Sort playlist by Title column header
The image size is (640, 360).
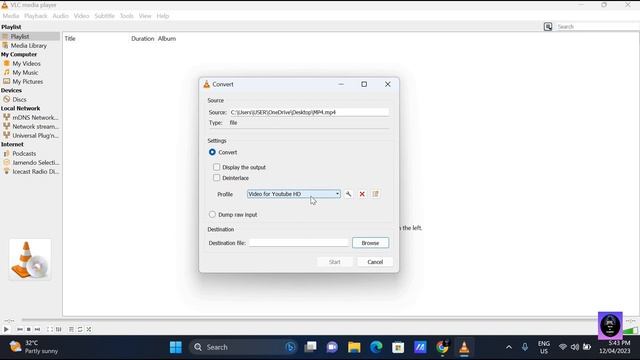point(70,39)
